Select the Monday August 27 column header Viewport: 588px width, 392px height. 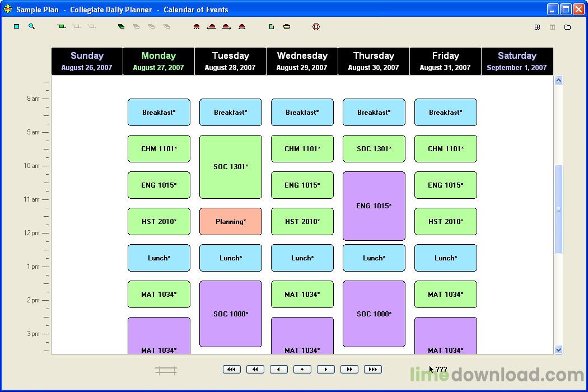(x=158, y=61)
